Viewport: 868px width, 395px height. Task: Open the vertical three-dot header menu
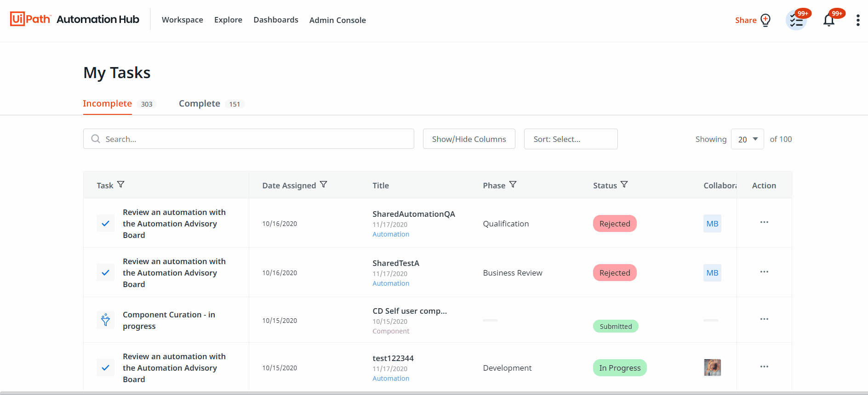pos(858,20)
